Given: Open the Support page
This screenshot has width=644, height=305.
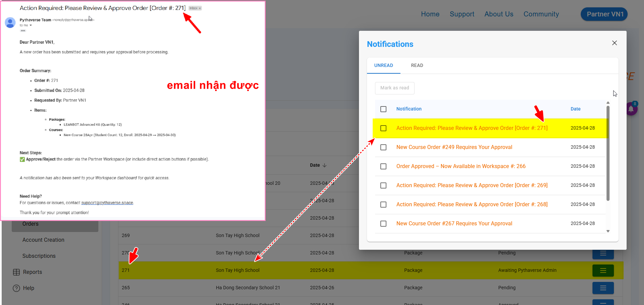Looking at the screenshot, I should [x=462, y=14].
